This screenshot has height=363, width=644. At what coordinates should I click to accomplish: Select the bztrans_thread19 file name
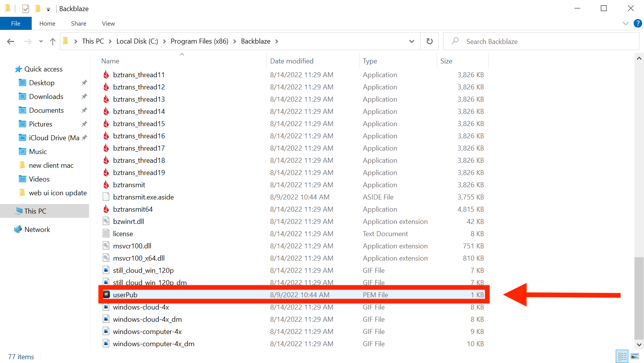[139, 173]
